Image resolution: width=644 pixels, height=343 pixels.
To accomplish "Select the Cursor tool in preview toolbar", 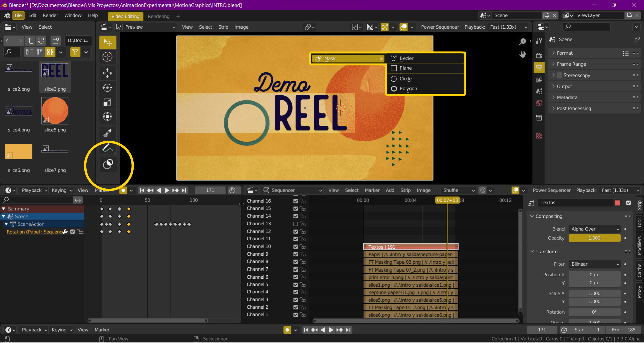I will point(107,57).
